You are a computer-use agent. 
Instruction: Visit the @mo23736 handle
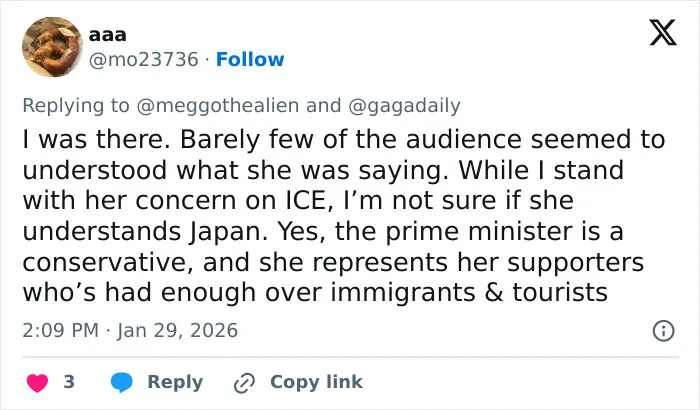pos(143,59)
